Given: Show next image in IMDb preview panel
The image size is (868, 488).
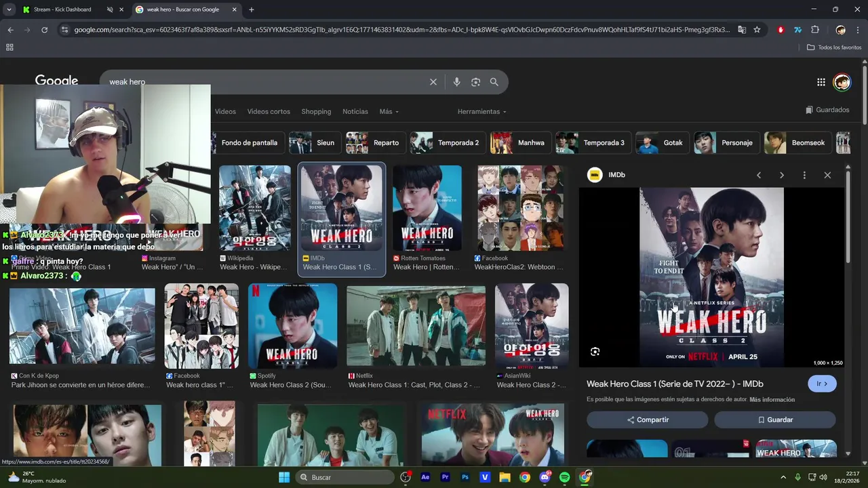Looking at the screenshot, I should 782,175.
